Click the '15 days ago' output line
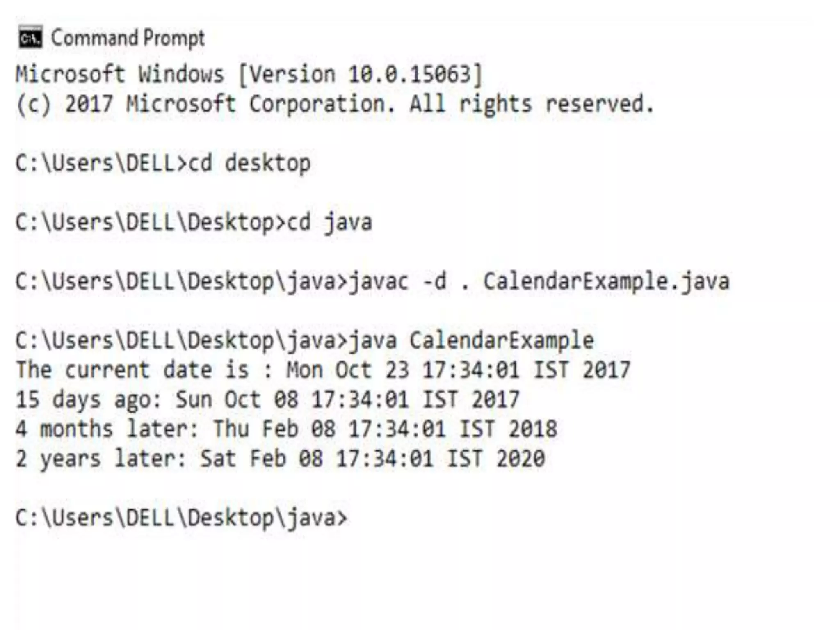This screenshot has width=840, height=630. click(267, 400)
